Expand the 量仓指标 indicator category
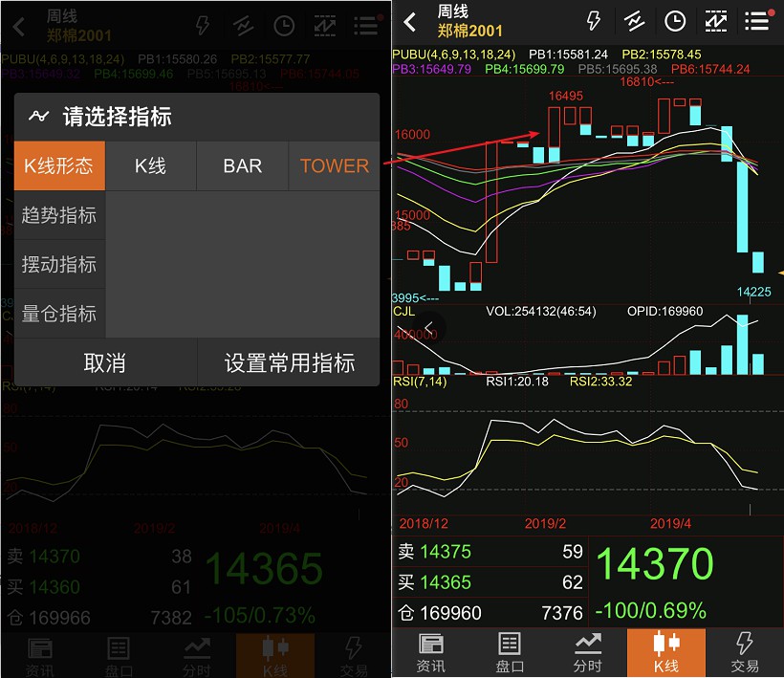 [x=59, y=314]
